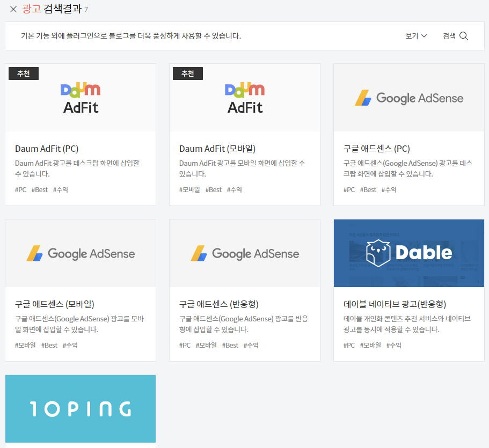This screenshot has height=448, width=489.
Task: Click #Best tag on 구글 애드센스 (반응형)
Action: (230, 345)
